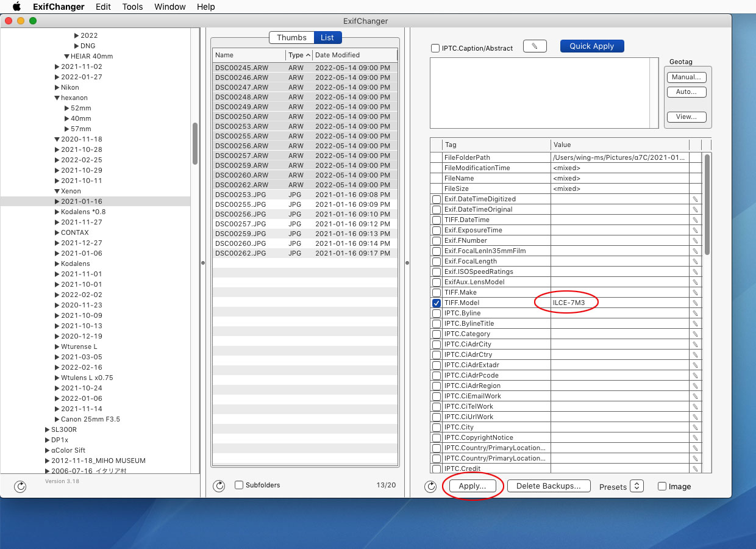Click the tag table vertical scrollbar
The image size is (756, 549).
[707, 204]
